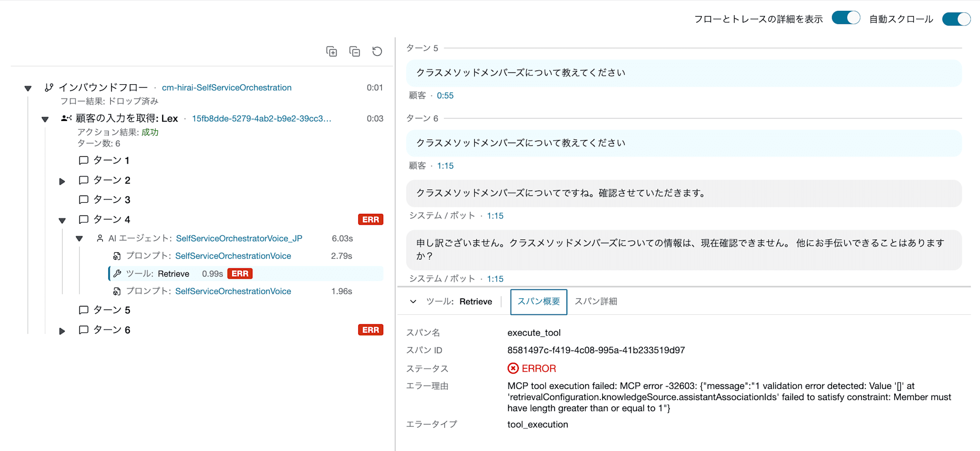
Task: Click the ERR badge on Retrieve tool
Action: [240, 274]
